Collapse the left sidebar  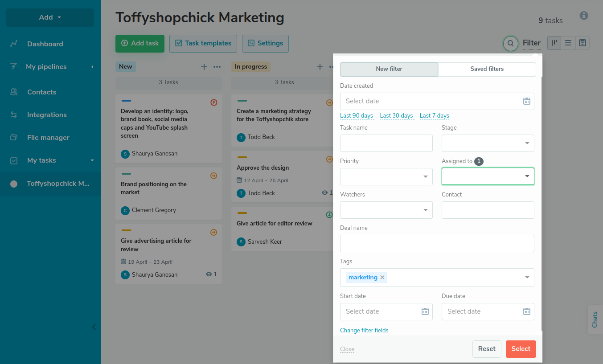pos(94,327)
